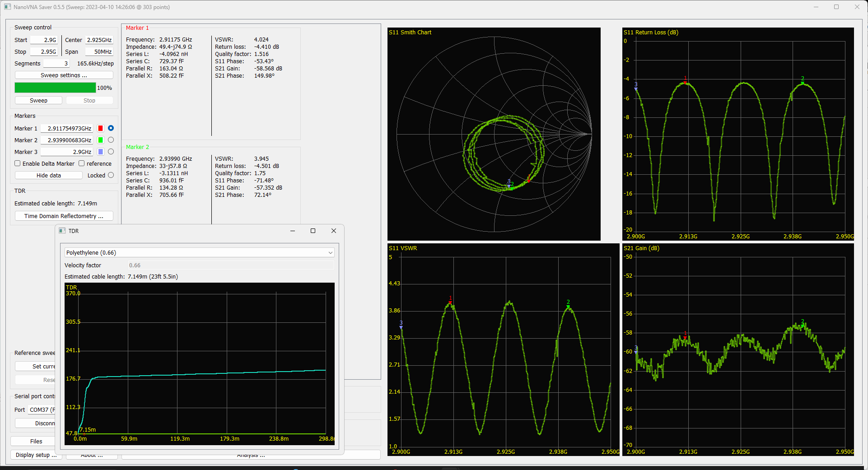Image resolution: width=868 pixels, height=470 pixels.
Task: Select the Locked radio button
Action: (111, 175)
